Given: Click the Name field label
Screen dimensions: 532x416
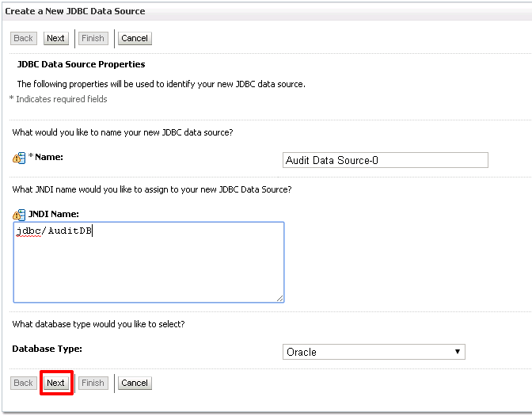Looking at the screenshot, I should [49, 157].
